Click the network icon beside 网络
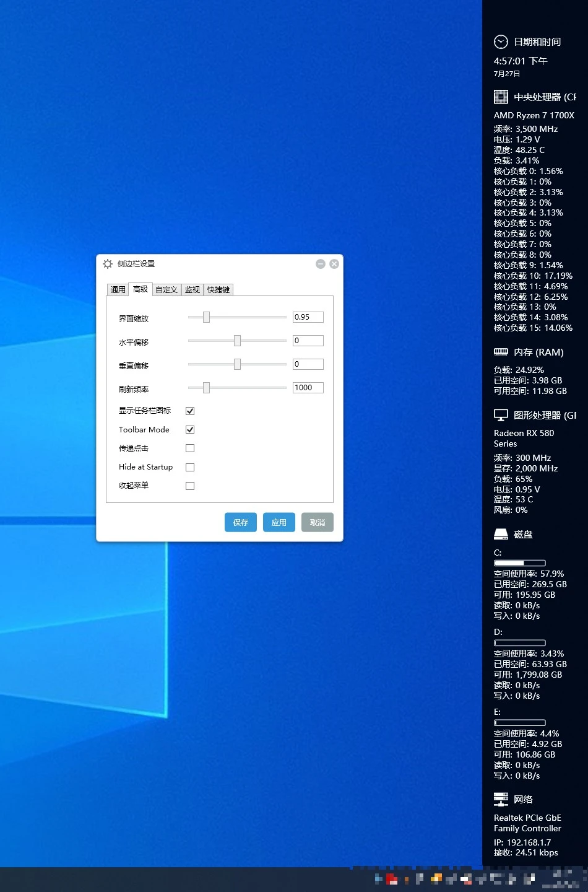 tap(501, 799)
